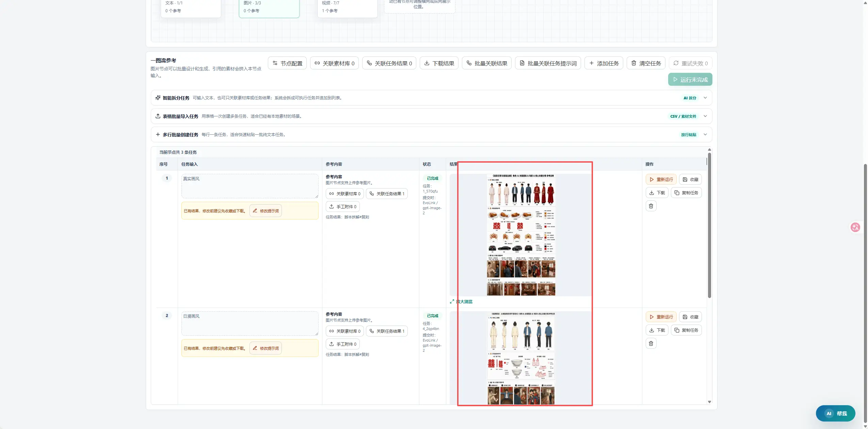The image size is (868, 429).
Task: Click 下载 for task 2
Action: (657, 330)
